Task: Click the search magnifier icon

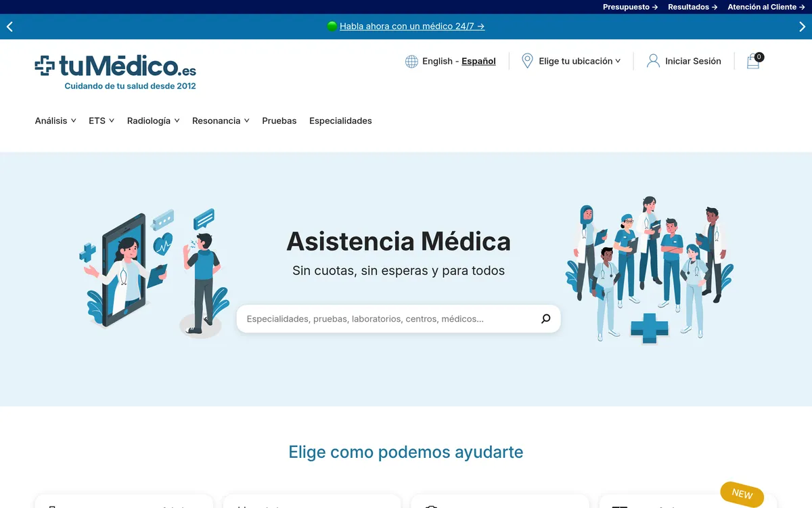Action: pos(545,318)
